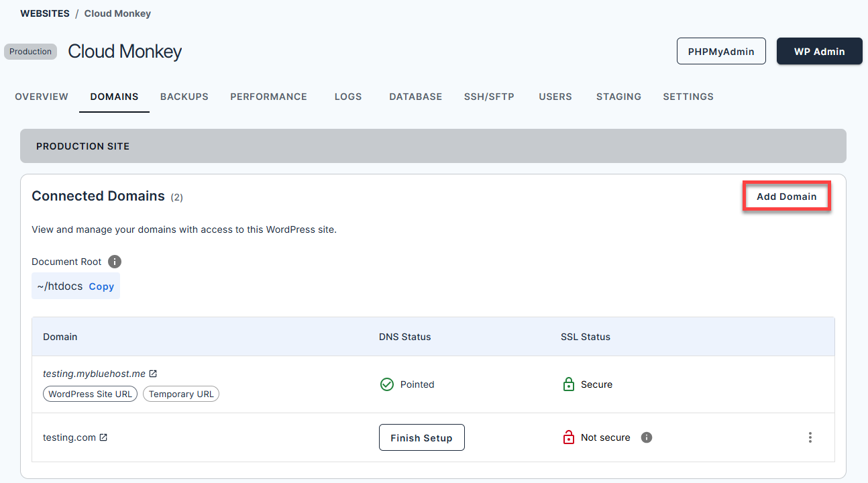Open testing.com via its external link icon

(102, 437)
